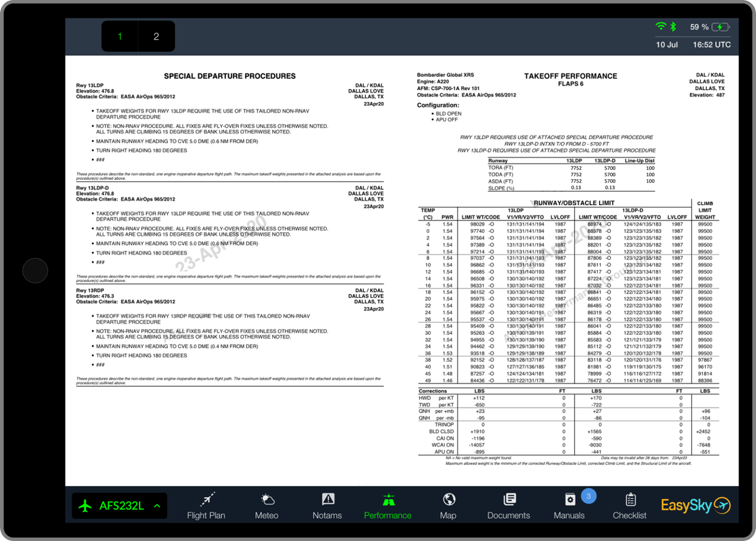Click the Rwy 13LDP-D procedure heading
This screenshot has width=756, height=541.
[92, 188]
